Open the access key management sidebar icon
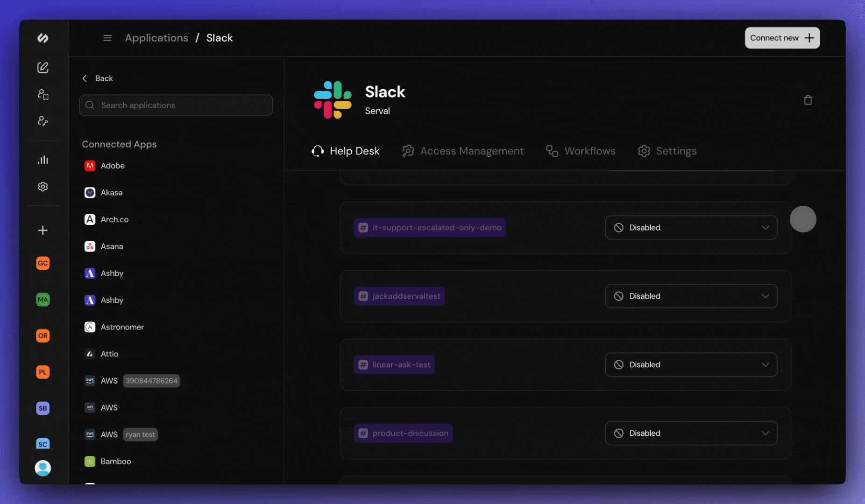 [43, 121]
